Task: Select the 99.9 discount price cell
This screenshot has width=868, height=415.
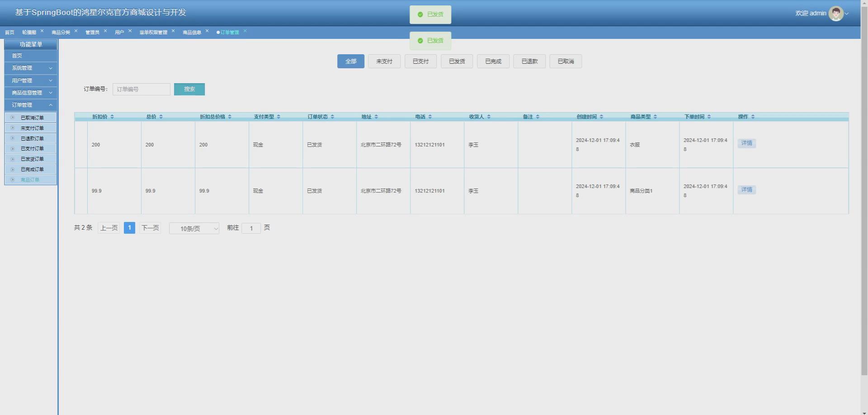Action: click(x=114, y=191)
